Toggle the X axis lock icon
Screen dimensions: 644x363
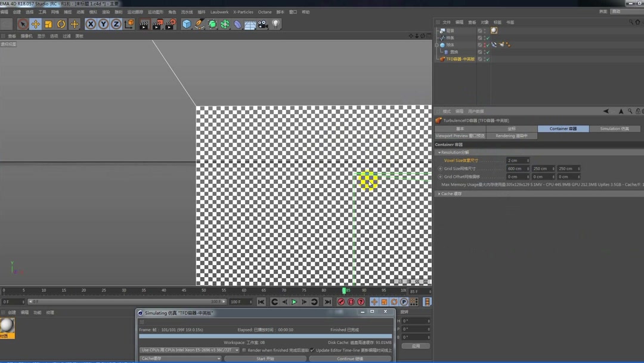click(91, 24)
